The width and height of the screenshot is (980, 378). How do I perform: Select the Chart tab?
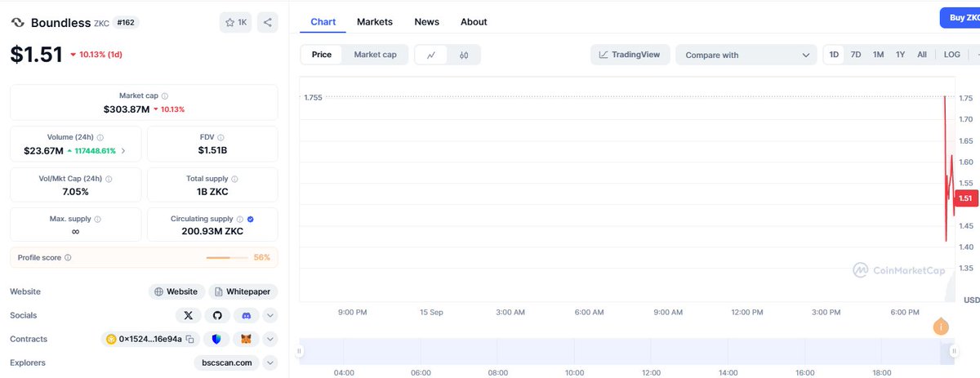(323, 22)
